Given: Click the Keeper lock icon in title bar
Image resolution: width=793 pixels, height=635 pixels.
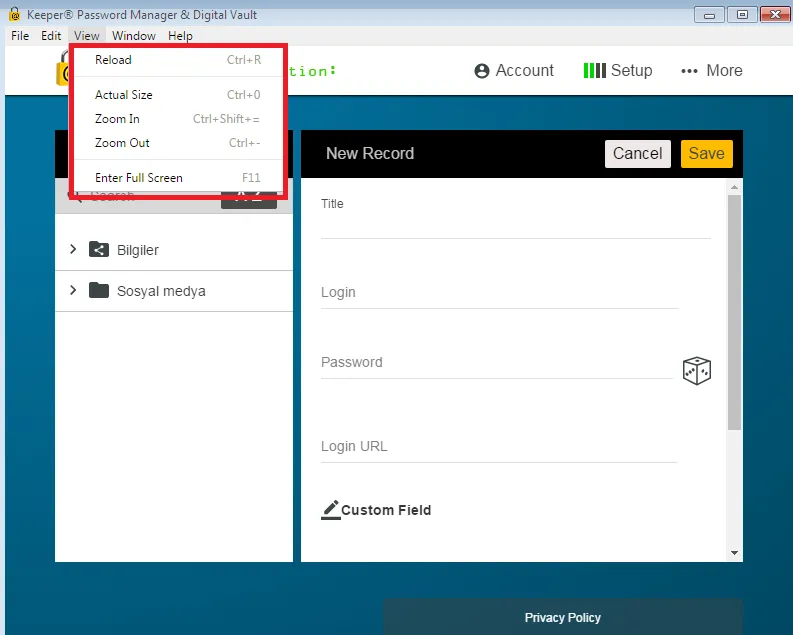Looking at the screenshot, I should point(14,14).
